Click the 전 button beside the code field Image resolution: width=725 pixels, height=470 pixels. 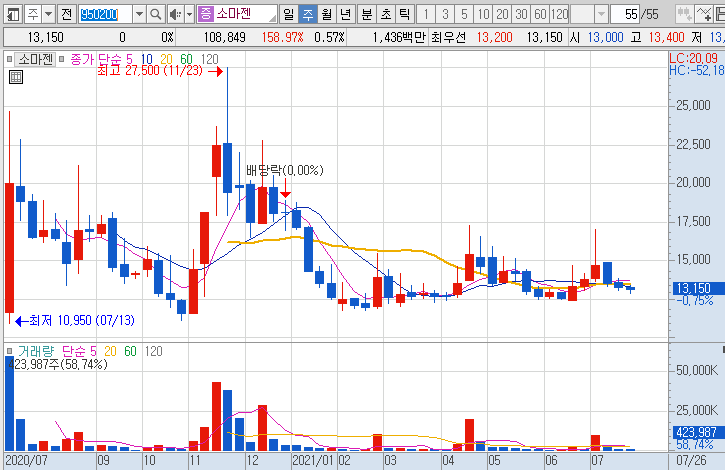pos(67,14)
